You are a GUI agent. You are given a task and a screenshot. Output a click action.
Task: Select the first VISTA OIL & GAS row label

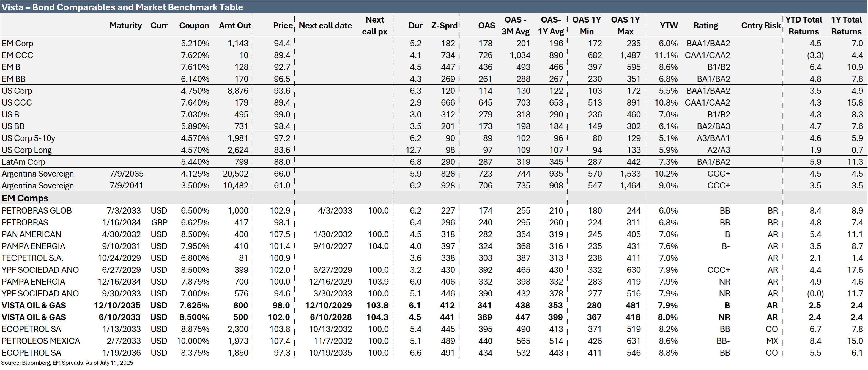34,305
